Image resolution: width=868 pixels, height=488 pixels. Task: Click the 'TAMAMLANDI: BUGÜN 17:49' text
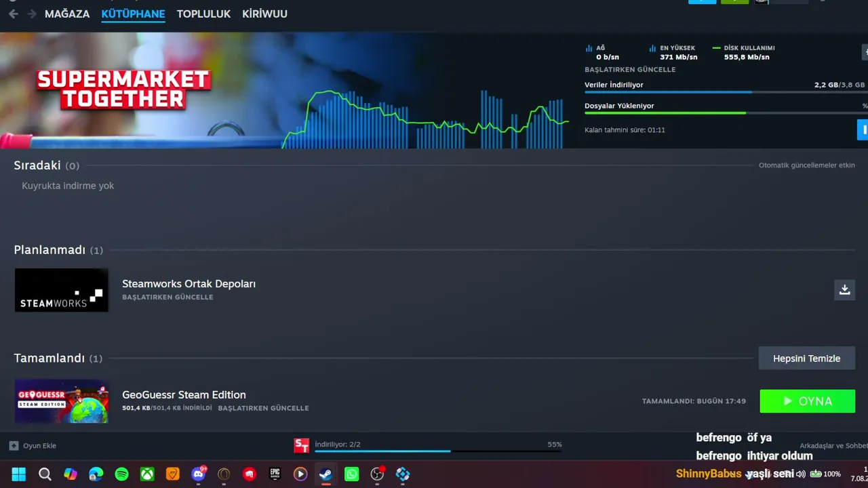tap(694, 401)
